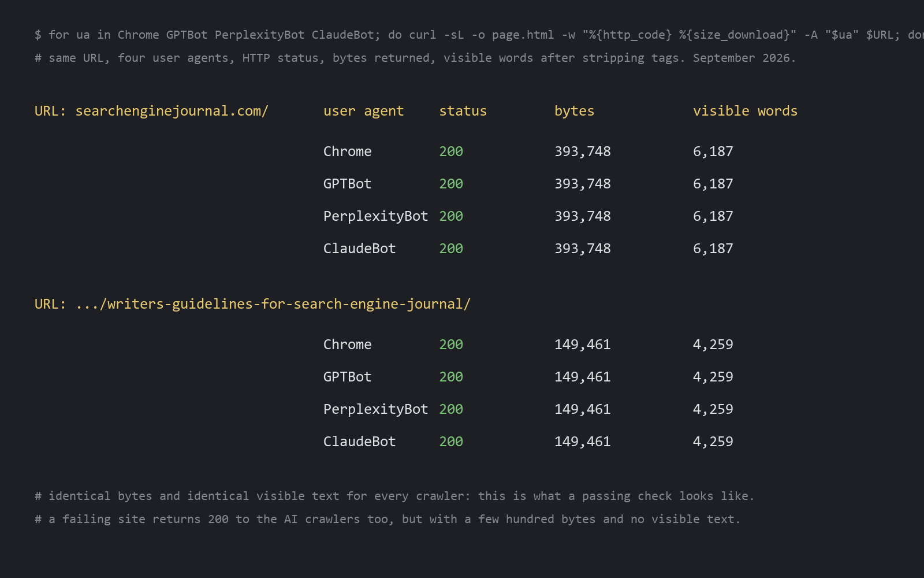924x578 pixels.
Task: Click 'PerplexityBot' in the homepage table
Action: [376, 216]
